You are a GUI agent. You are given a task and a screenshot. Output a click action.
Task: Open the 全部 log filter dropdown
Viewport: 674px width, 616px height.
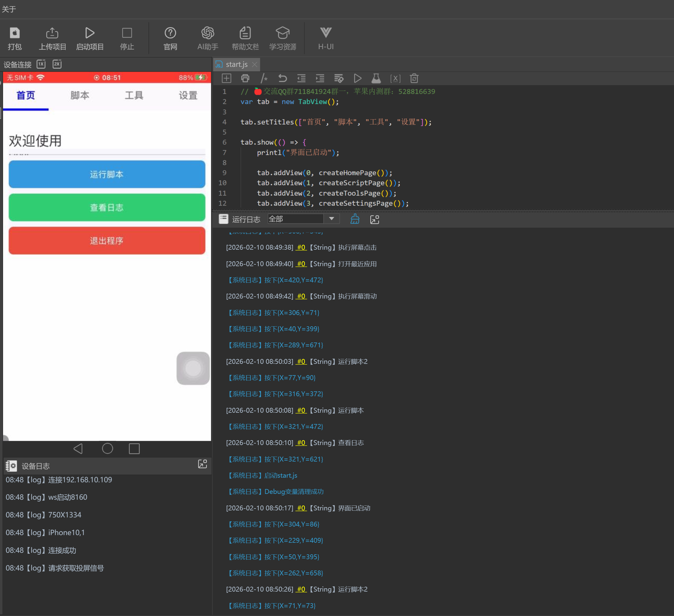tap(331, 219)
